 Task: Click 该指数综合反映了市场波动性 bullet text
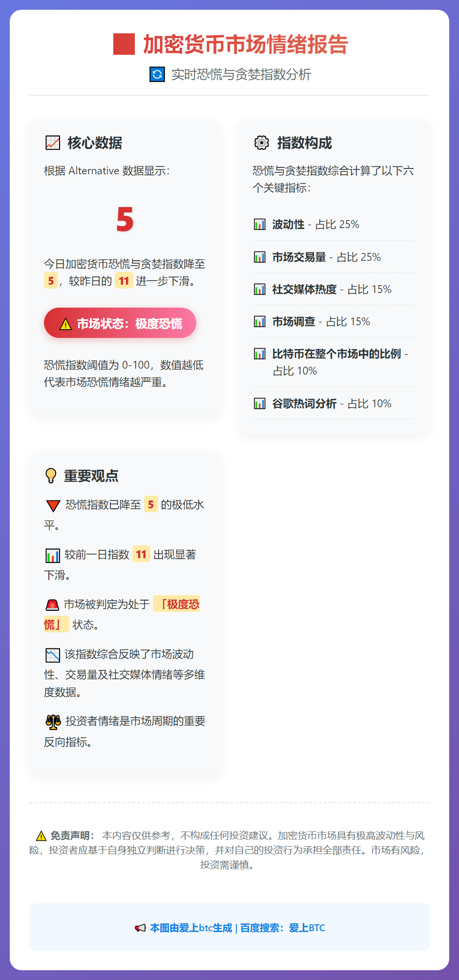point(125,673)
